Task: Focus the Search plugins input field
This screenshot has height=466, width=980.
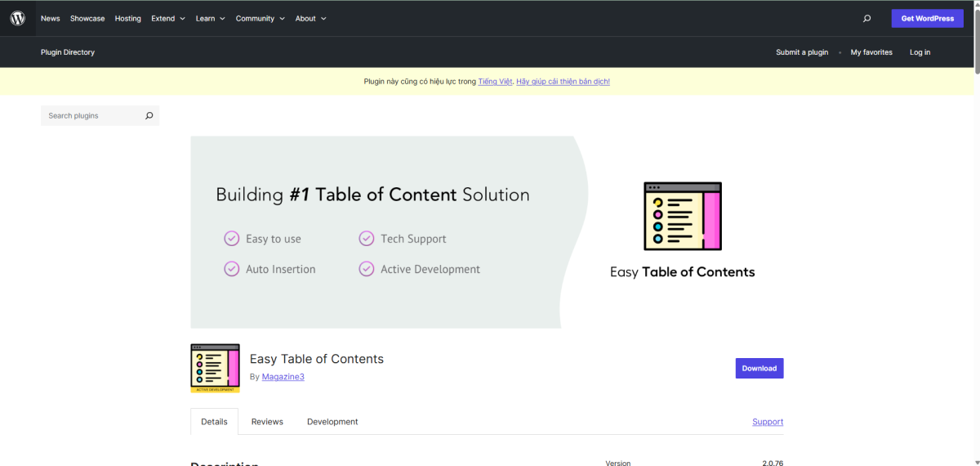Action: pos(91,116)
